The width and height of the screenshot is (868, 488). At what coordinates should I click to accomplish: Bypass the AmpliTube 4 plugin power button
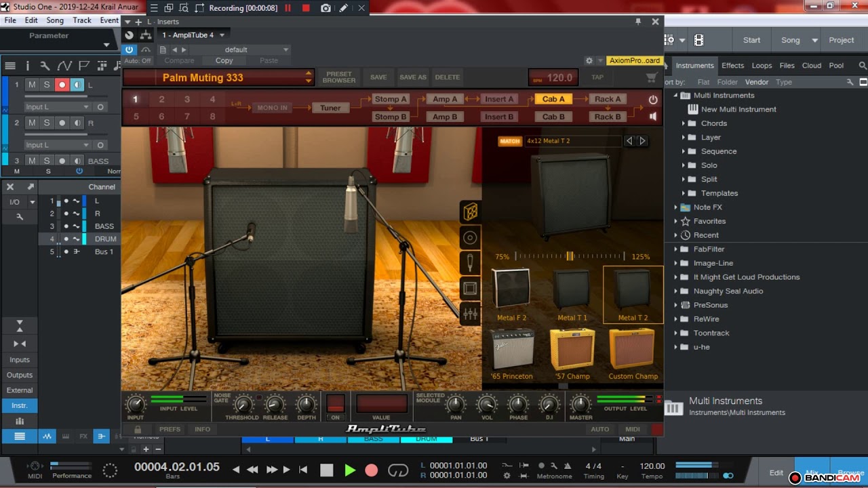[129, 49]
